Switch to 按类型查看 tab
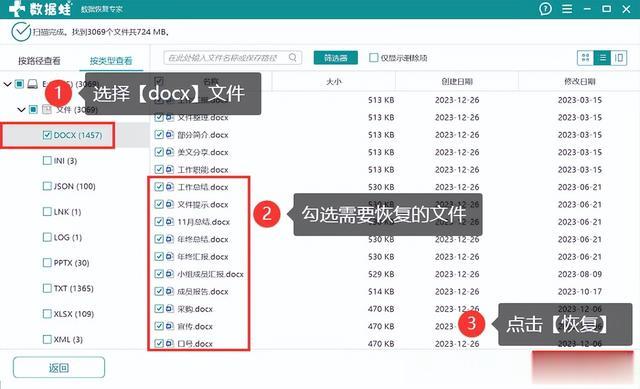Screen dimensions: 640x389 [111, 61]
